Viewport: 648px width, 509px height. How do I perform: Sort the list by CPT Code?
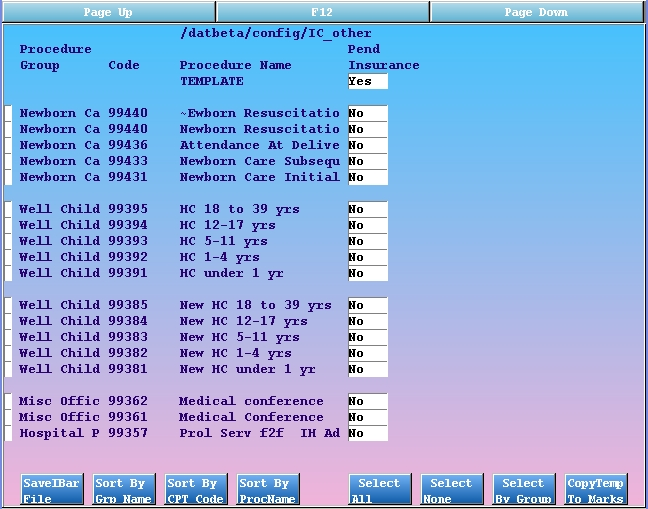click(196, 490)
